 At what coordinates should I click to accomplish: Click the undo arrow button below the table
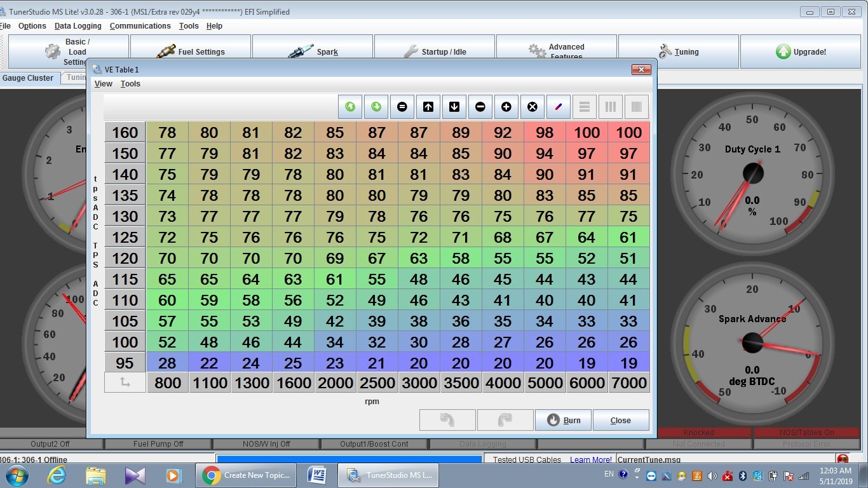(447, 420)
